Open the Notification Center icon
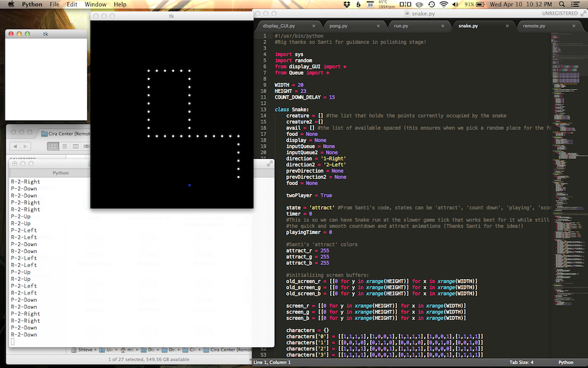 [x=575, y=4]
